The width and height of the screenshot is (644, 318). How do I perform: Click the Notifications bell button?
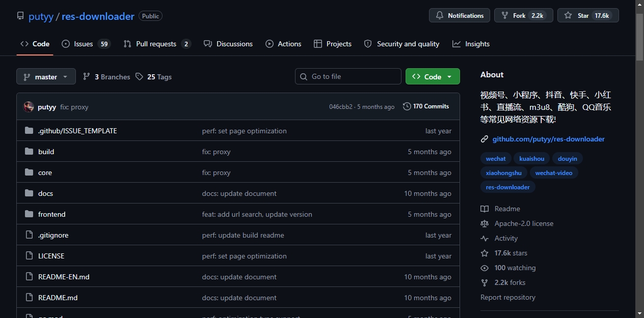(x=460, y=15)
